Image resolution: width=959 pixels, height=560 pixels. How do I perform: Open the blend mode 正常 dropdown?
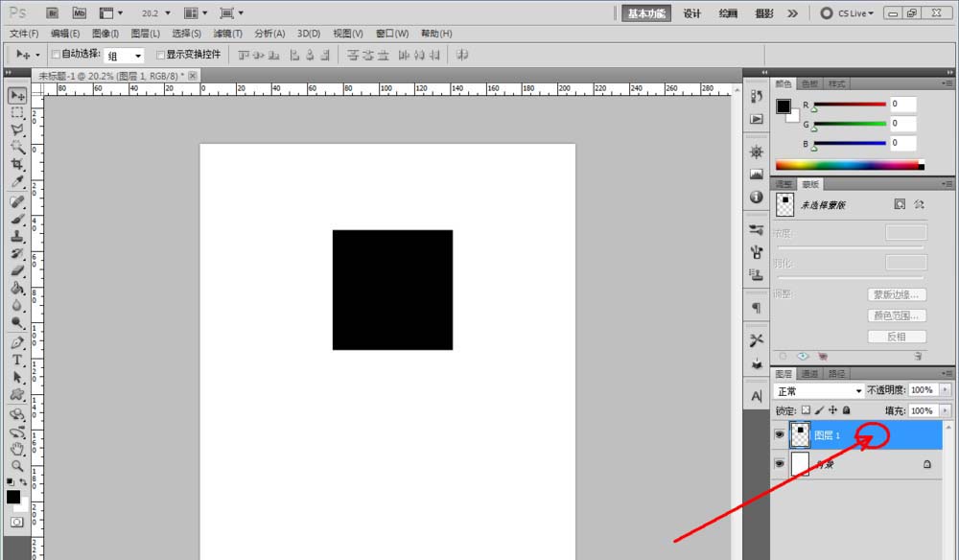tap(820, 390)
